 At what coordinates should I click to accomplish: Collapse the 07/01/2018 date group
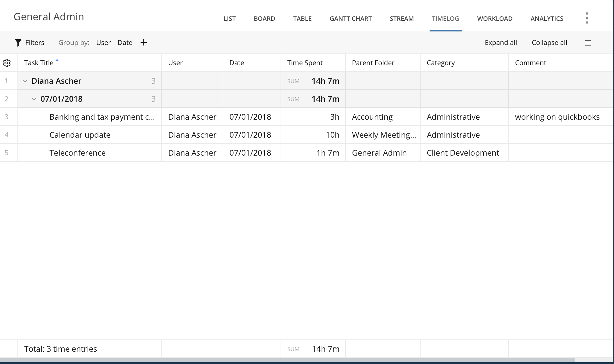pos(34,99)
